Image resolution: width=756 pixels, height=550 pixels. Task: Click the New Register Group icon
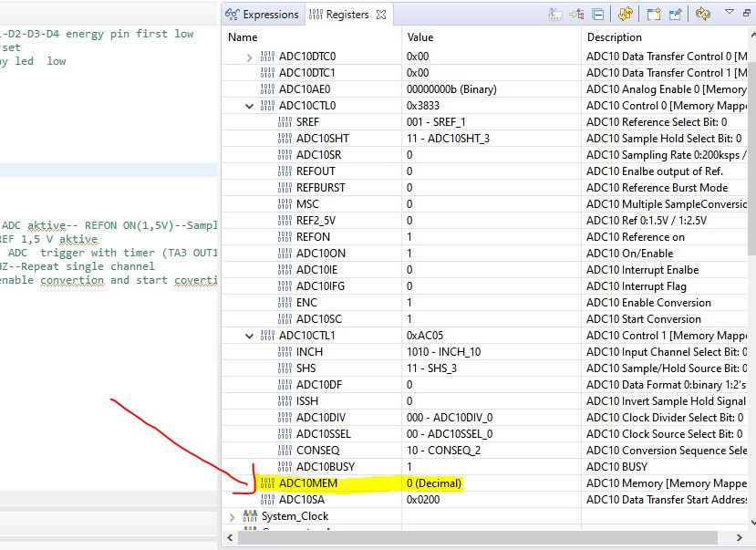tap(654, 15)
